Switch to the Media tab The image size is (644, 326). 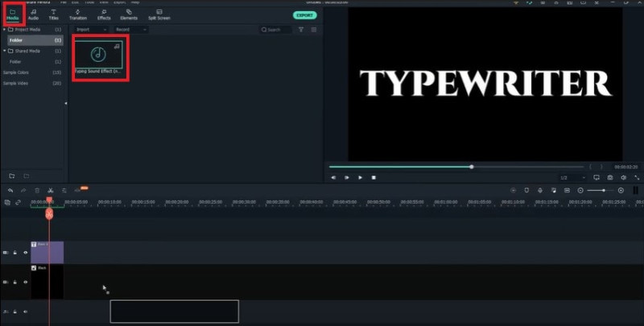point(12,14)
